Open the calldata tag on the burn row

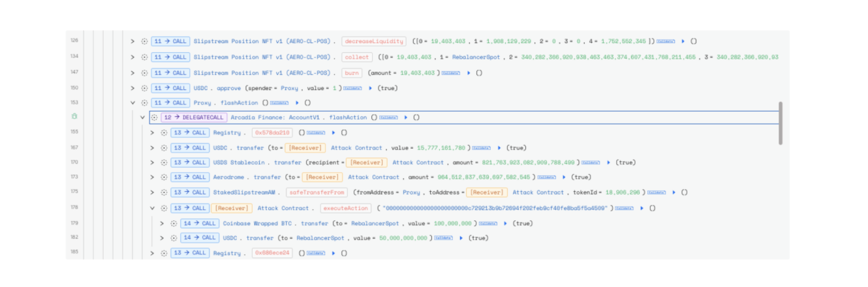[451, 73]
